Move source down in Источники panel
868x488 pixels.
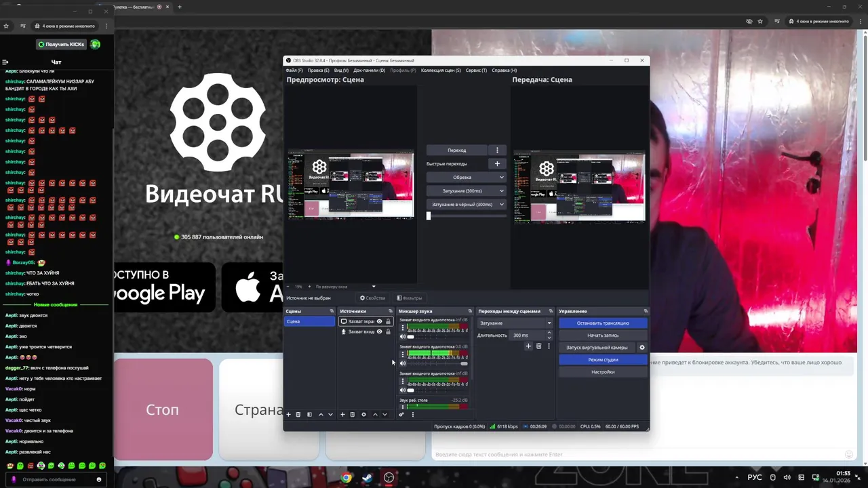(x=384, y=414)
